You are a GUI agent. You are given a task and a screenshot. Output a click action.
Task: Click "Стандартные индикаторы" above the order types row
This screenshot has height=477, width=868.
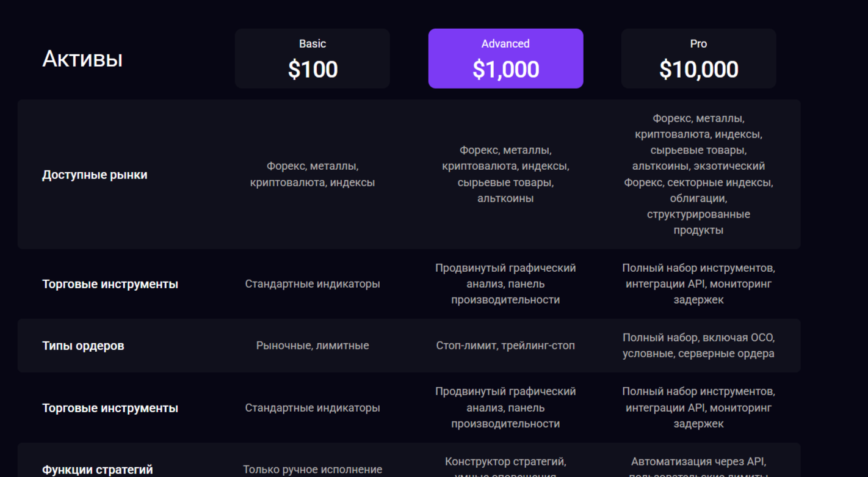(x=312, y=284)
